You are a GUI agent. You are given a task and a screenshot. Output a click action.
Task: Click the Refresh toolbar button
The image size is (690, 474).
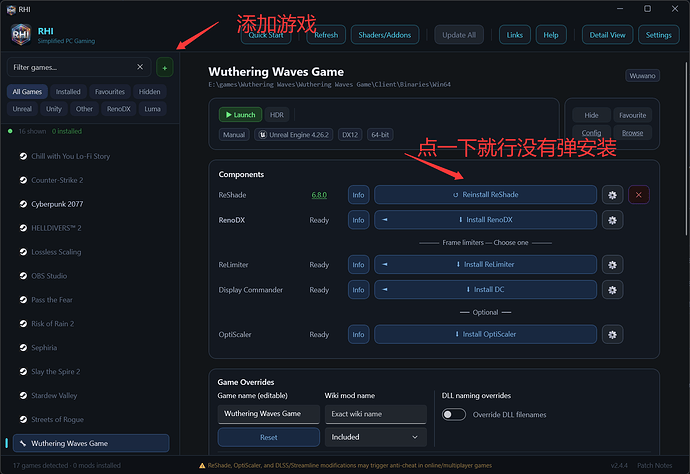pyautogui.click(x=326, y=35)
